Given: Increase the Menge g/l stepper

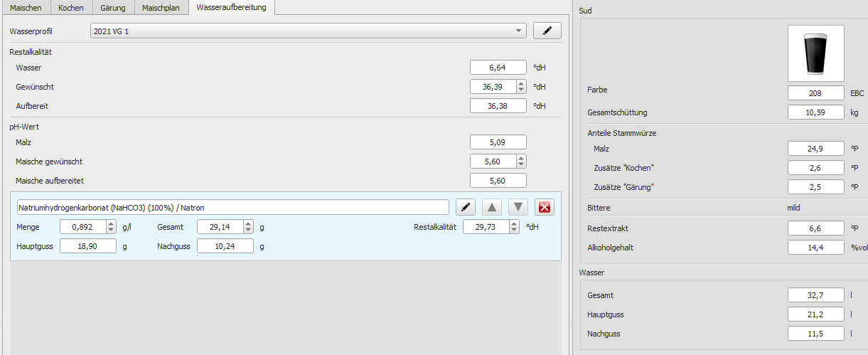Looking at the screenshot, I should [110, 224].
